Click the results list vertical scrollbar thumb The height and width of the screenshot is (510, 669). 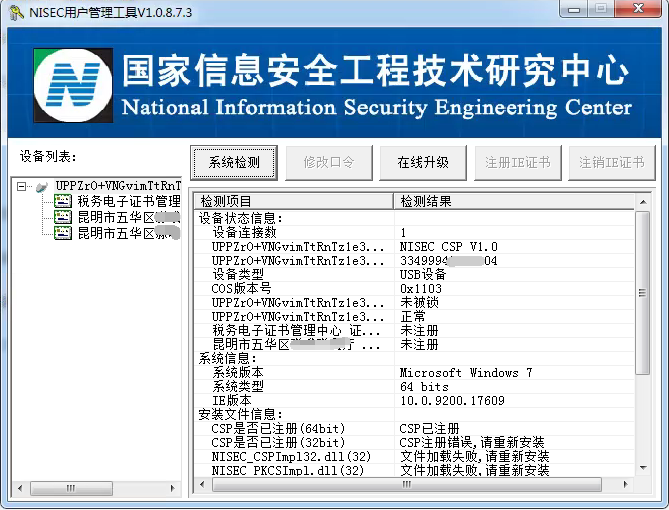[643, 293]
